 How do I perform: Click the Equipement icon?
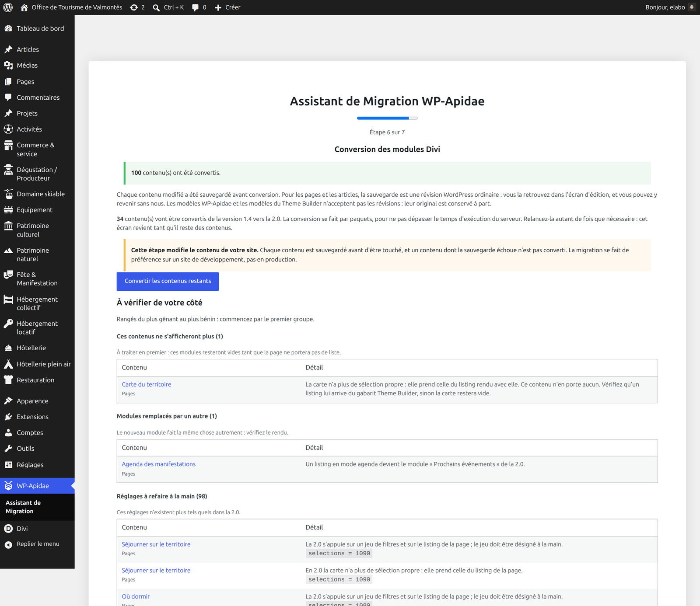pyautogui.click(x=8, y=210)
